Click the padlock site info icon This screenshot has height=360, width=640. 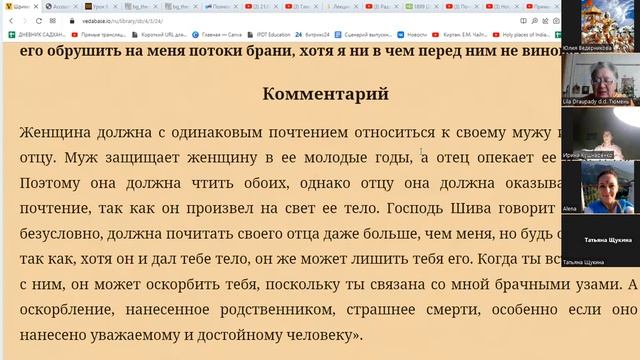pyautogui.click(x=72, y=21)
